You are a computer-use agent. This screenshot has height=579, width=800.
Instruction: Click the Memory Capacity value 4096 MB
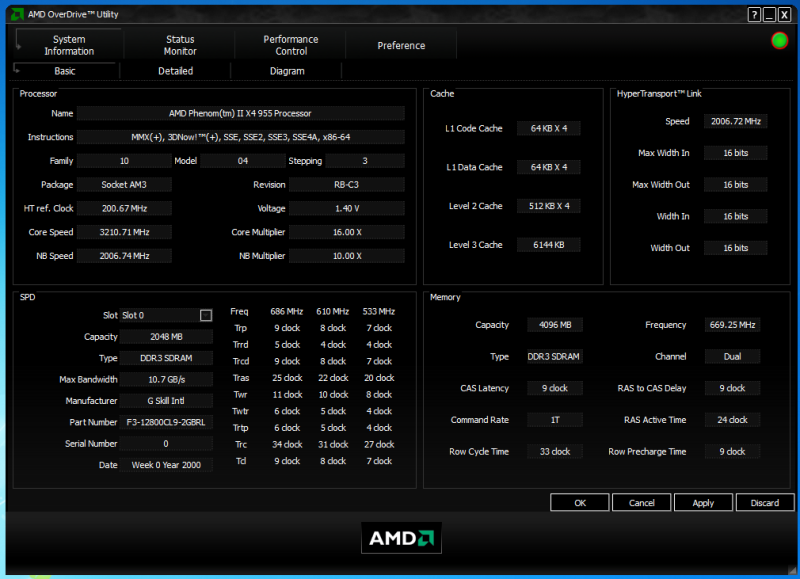pos(555,324)
